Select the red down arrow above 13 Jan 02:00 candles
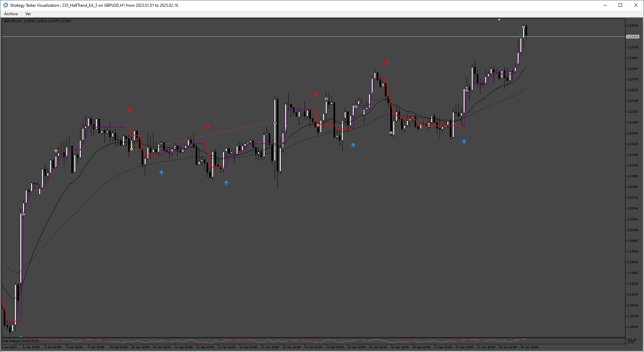 click(316, 94)
